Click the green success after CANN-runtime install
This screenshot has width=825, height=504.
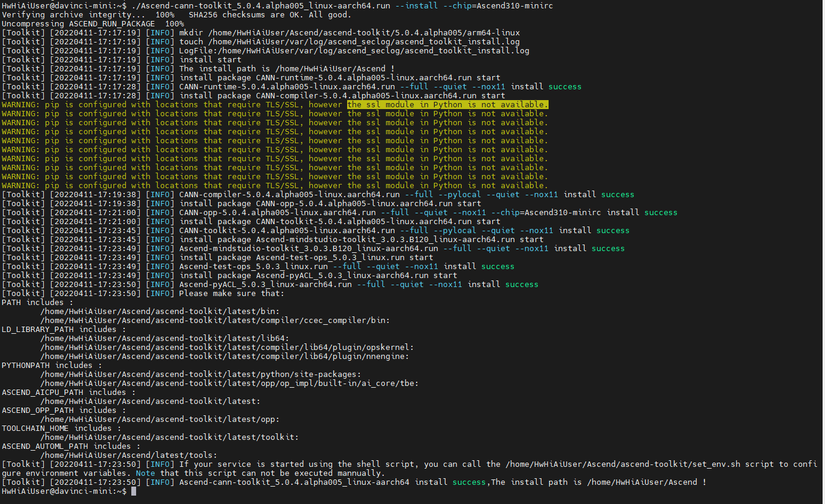coord(565,86)
